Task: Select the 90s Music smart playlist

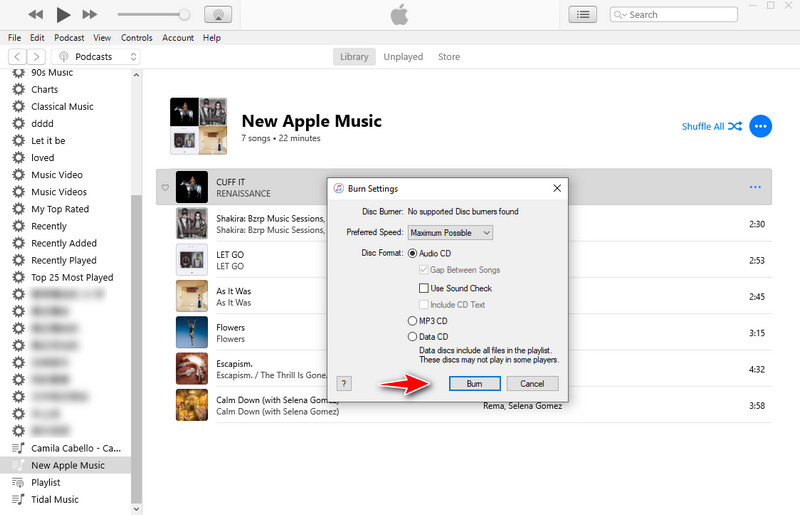Action: point(52,72)
